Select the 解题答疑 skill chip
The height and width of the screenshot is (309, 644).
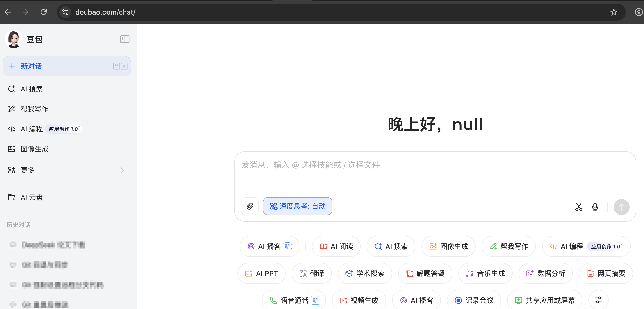(x=425, y=273)
